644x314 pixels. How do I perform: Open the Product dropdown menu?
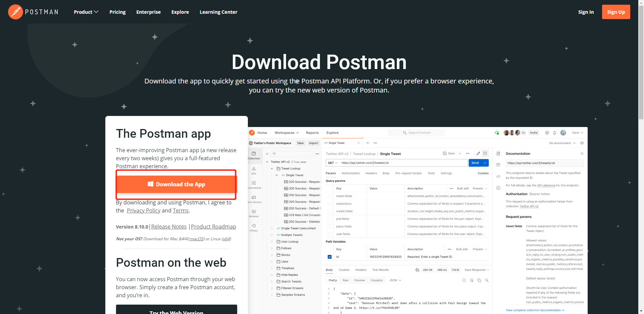[x=86, y=12]
